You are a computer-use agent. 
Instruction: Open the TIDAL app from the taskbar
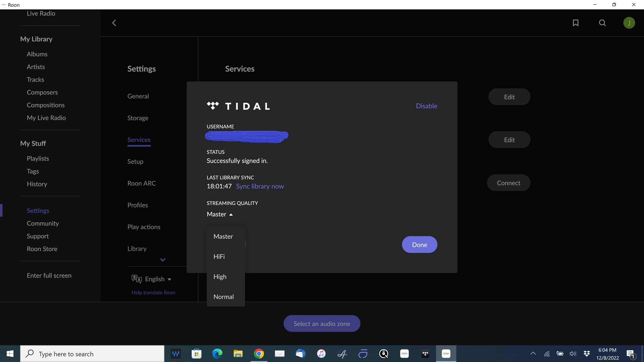coord(425,354)
